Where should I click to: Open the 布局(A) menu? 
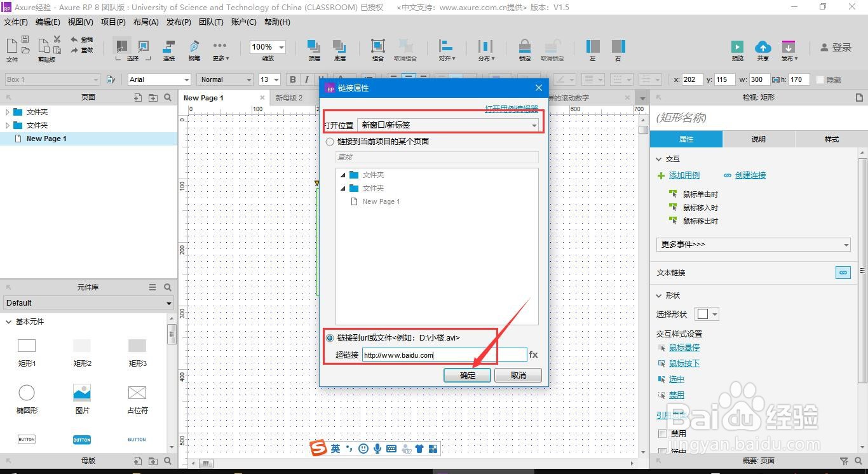coord(146,22)
